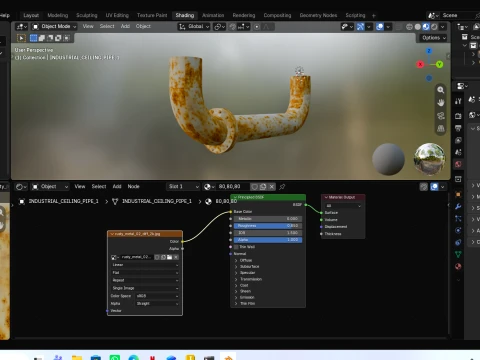Screen dimensions: 480x360
Task: Toggle camera view icon in viewport
Action: tap(441, 115)
